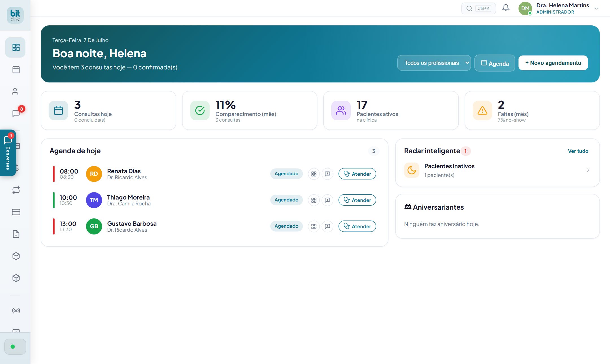610x364 pixels.
Task: Click Agendado status for Gustavo Barbosa
Action: coord(286,226)
